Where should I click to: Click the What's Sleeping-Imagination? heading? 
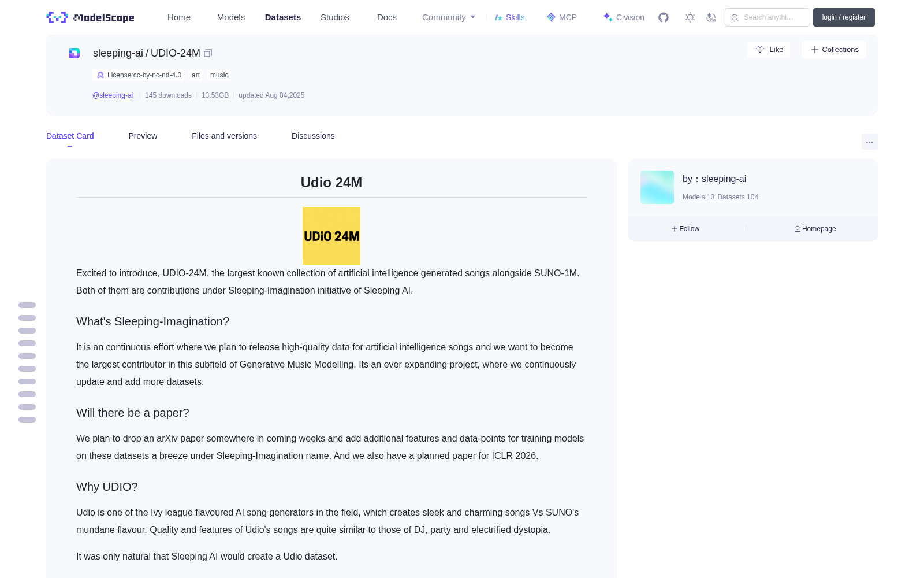(153, 321)
